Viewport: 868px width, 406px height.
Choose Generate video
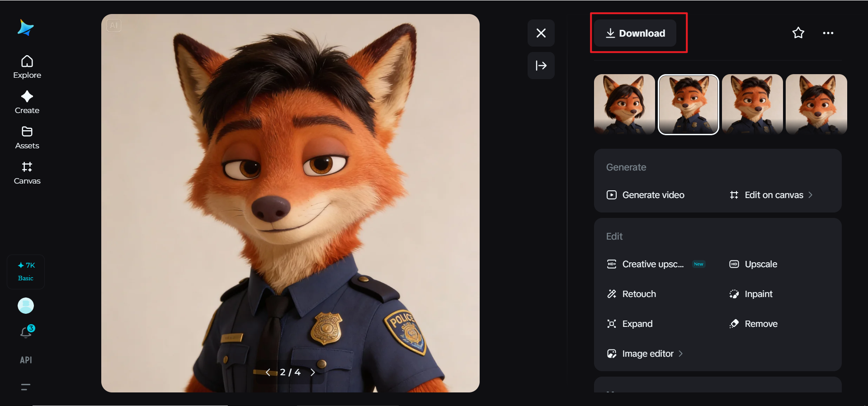point(646,195)
